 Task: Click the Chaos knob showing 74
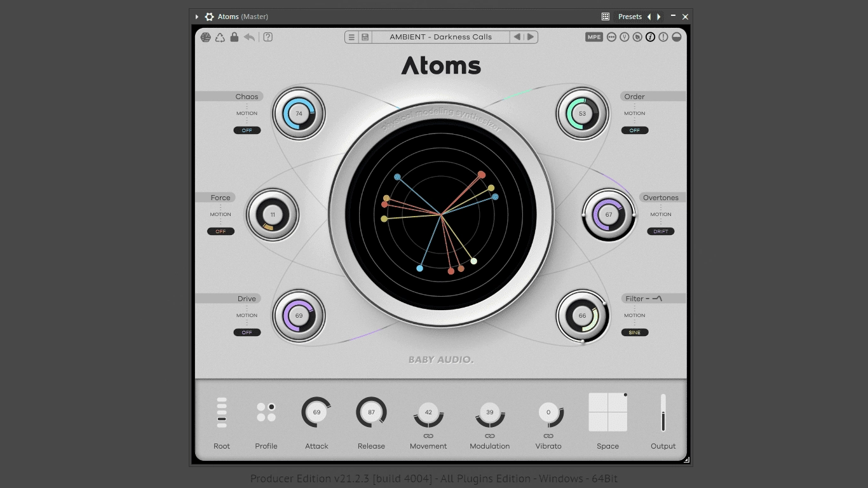299,114
